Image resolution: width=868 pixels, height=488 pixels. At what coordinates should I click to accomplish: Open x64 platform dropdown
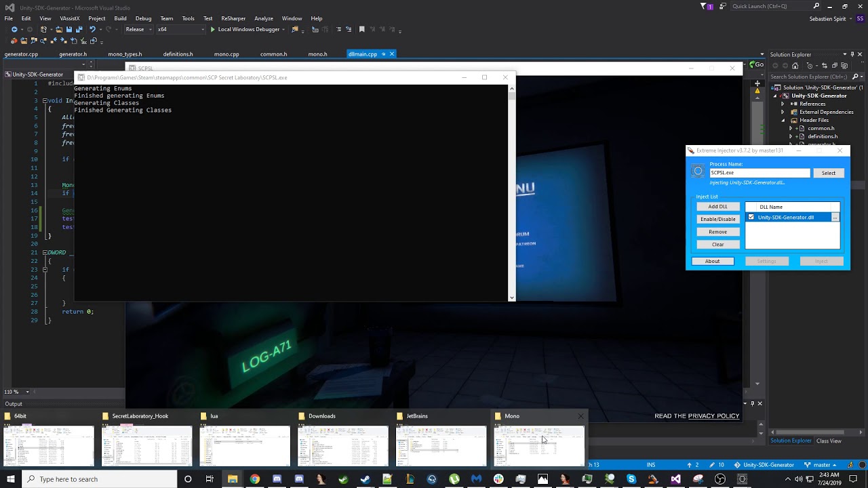(180, 29)
